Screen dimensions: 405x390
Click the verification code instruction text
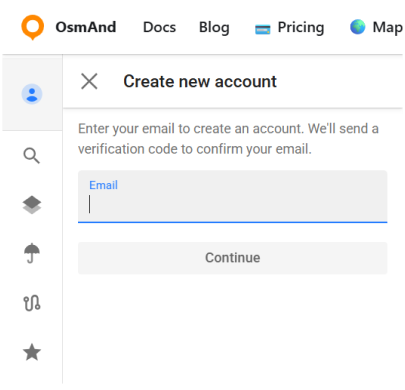point(228,139)
